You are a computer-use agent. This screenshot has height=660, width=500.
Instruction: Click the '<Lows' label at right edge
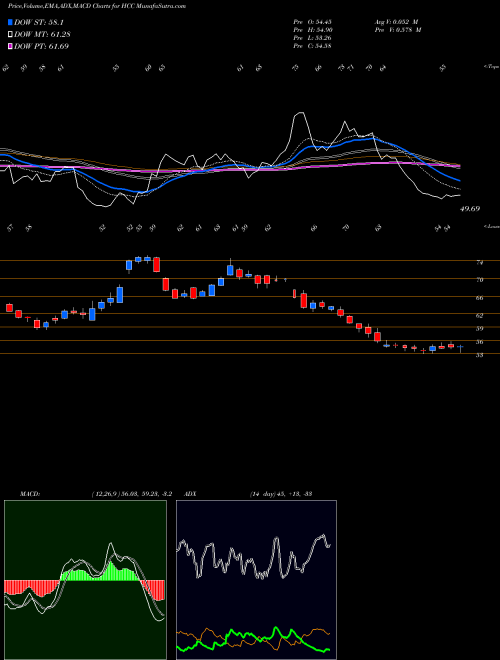tap(491, 226)
